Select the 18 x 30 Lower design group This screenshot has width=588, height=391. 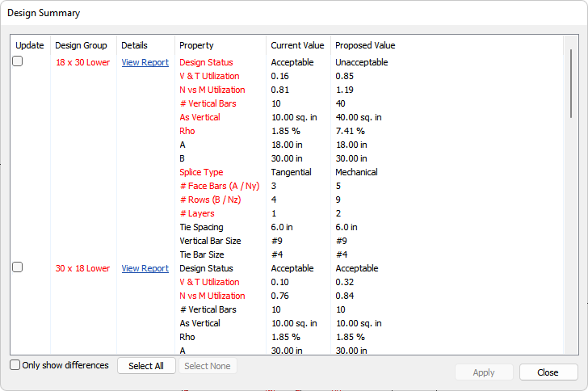[82, 62]
